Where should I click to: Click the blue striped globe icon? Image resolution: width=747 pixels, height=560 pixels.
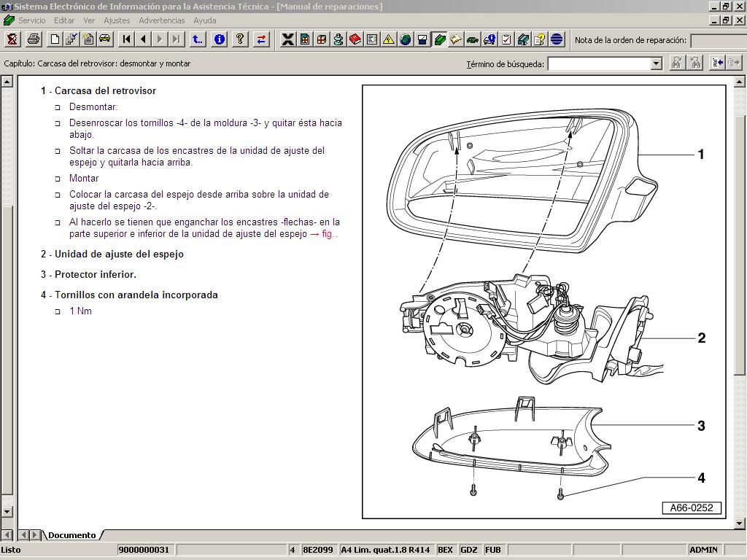pyautogui.click(x=557, y=39)
